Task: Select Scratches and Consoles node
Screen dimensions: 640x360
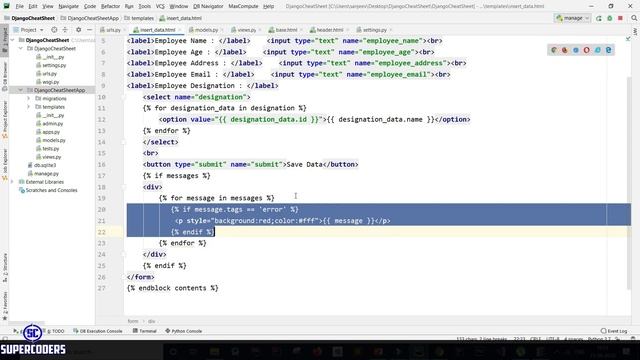Action: click(x=51, y=191)
